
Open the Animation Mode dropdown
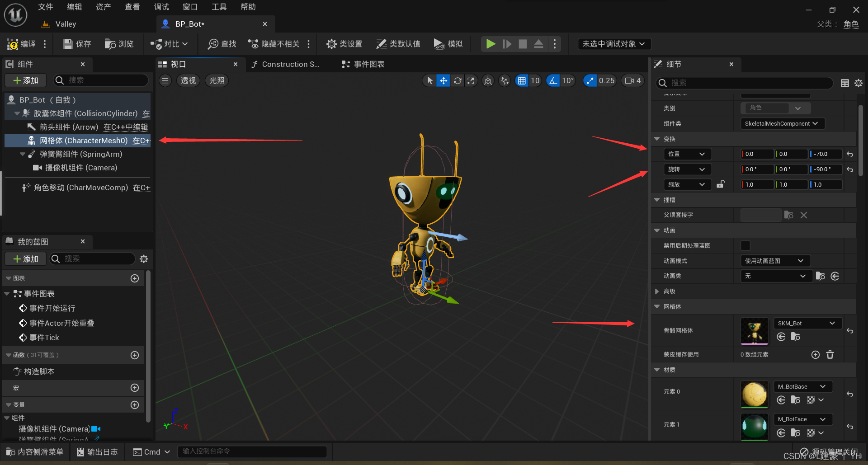(x=775, y=261)
